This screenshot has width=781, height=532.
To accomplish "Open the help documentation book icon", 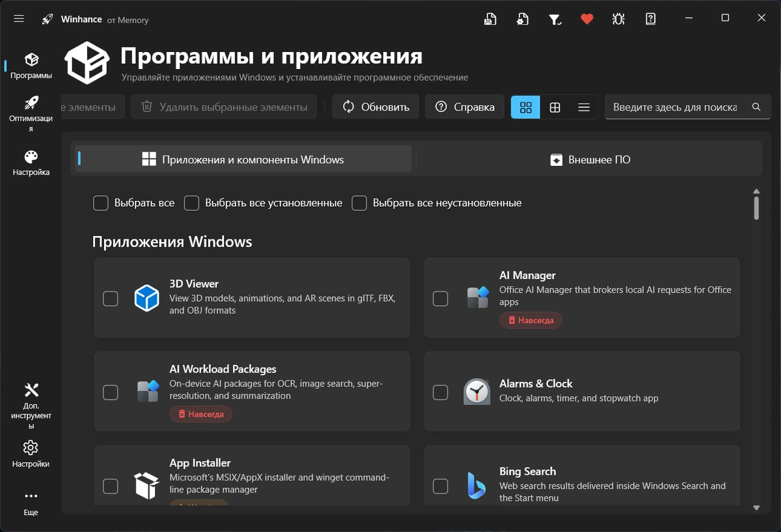I will point(651,19).
